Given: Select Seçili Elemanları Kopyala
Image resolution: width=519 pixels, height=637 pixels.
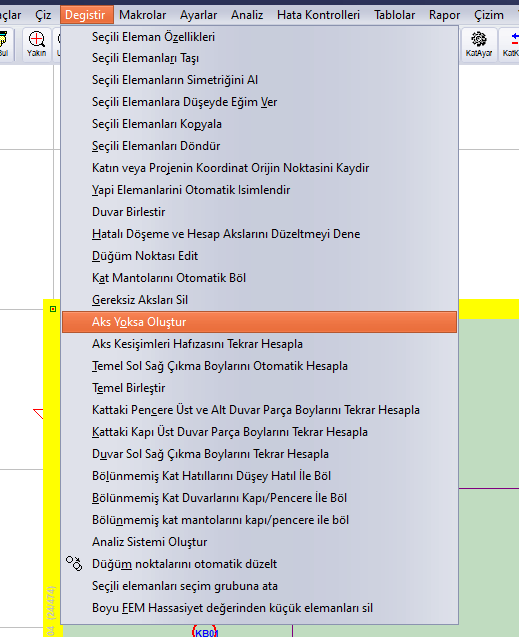Looking at the screenshot, I should click(x=260, y=124).
